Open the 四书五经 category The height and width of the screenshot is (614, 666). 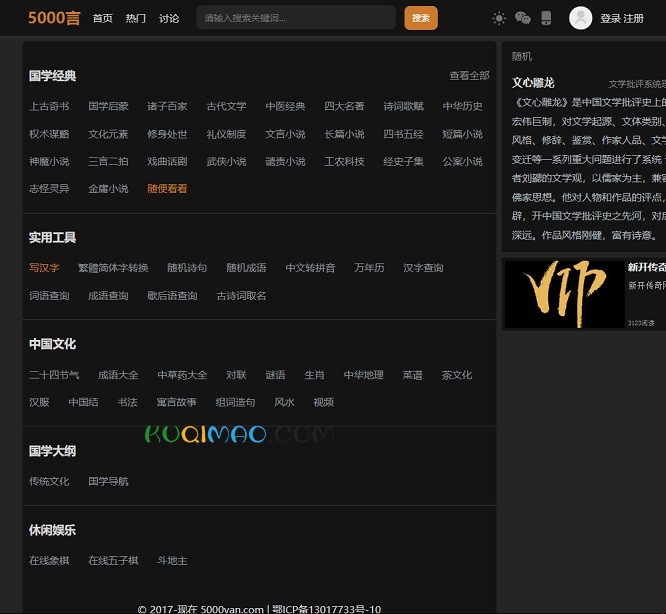pos(404,134)
